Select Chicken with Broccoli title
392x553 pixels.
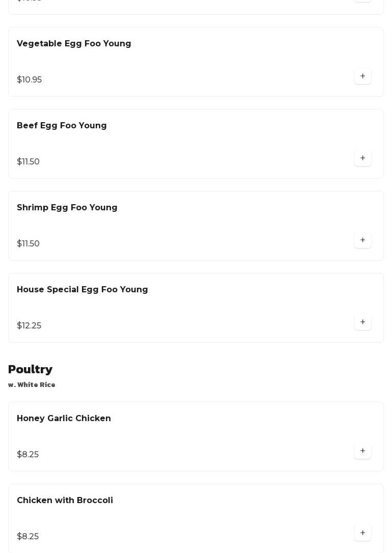point(65,501)
